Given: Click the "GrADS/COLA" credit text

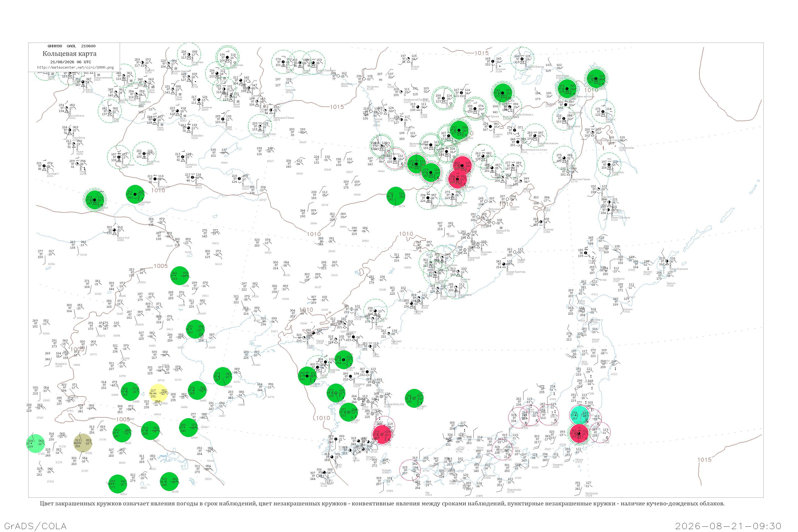Looking at the screenshot, I should click(x=35, y=526).
